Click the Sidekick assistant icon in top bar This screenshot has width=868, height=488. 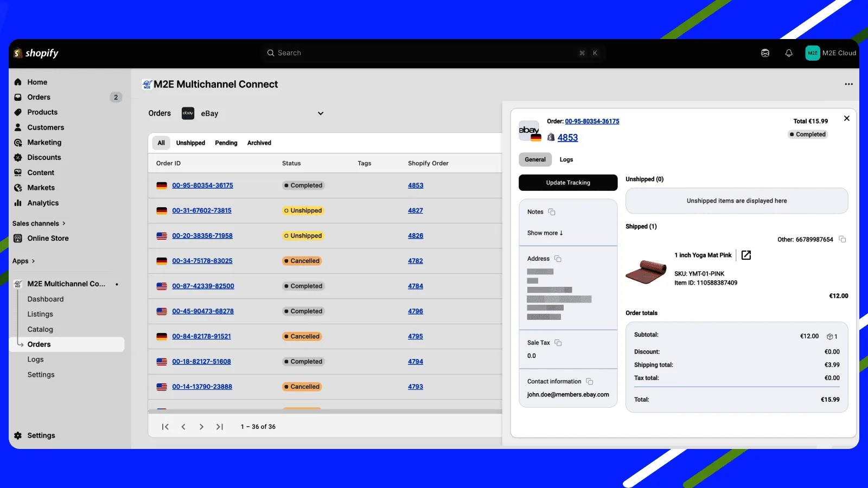point(765,53)
